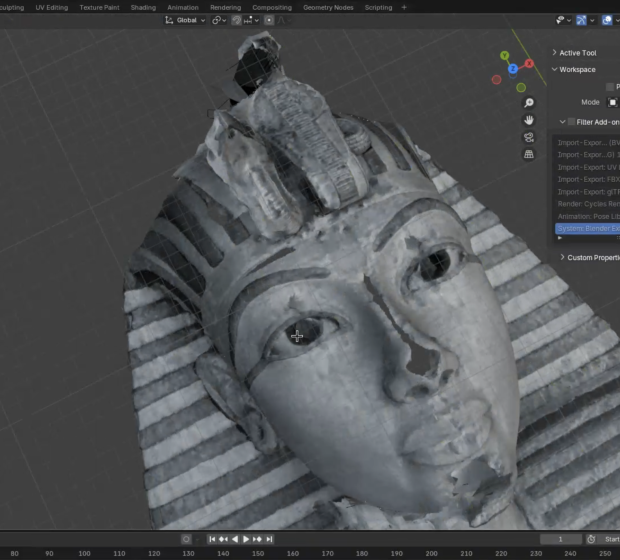
Task: Play animation in reverse
Action: (x=235, y=539)
